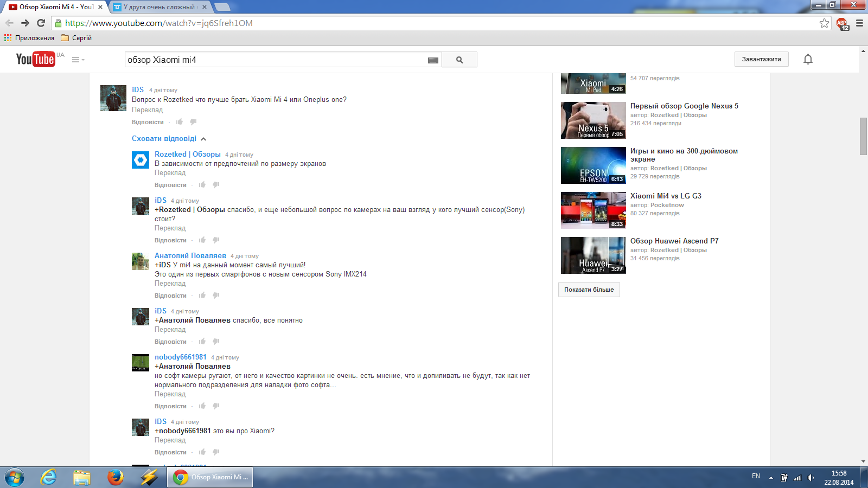868x488 pixels.
Task: Click Показати більше button
Action: (589, 290)
